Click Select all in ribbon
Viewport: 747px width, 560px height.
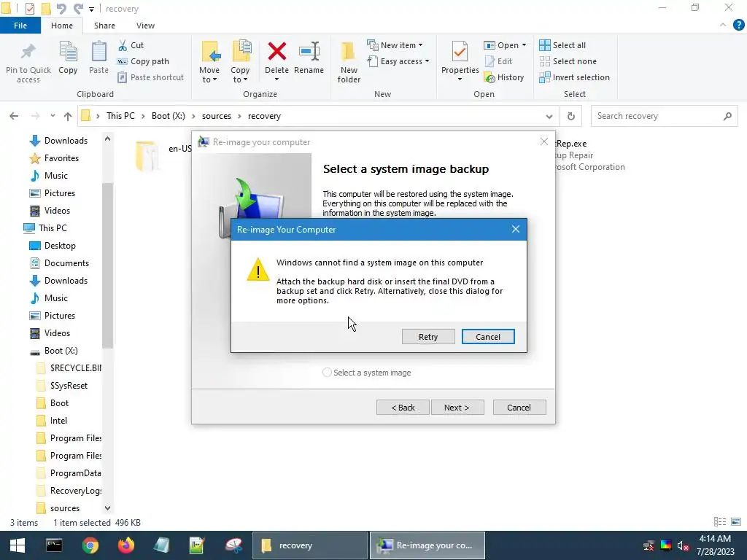tap(562, 45)
